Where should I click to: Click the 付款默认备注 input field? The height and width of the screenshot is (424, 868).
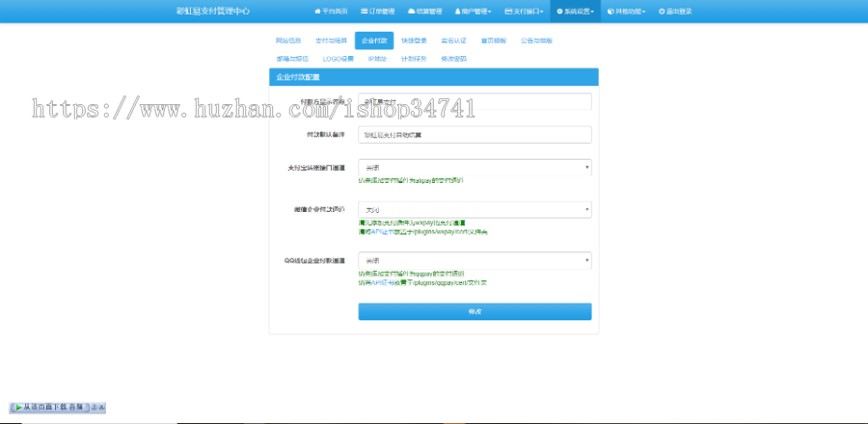coord(474,135)
